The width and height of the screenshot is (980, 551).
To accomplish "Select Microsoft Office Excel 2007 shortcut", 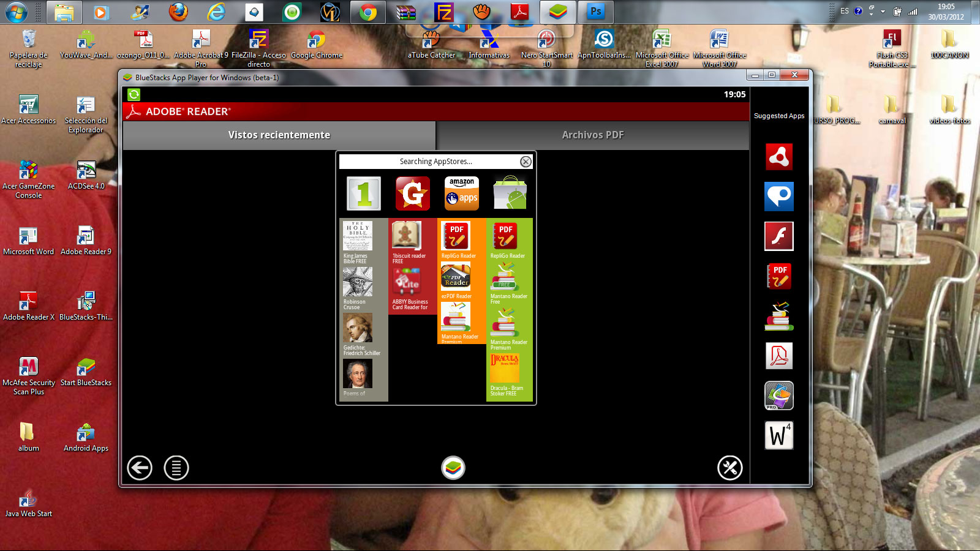I will tap(662, 48).
